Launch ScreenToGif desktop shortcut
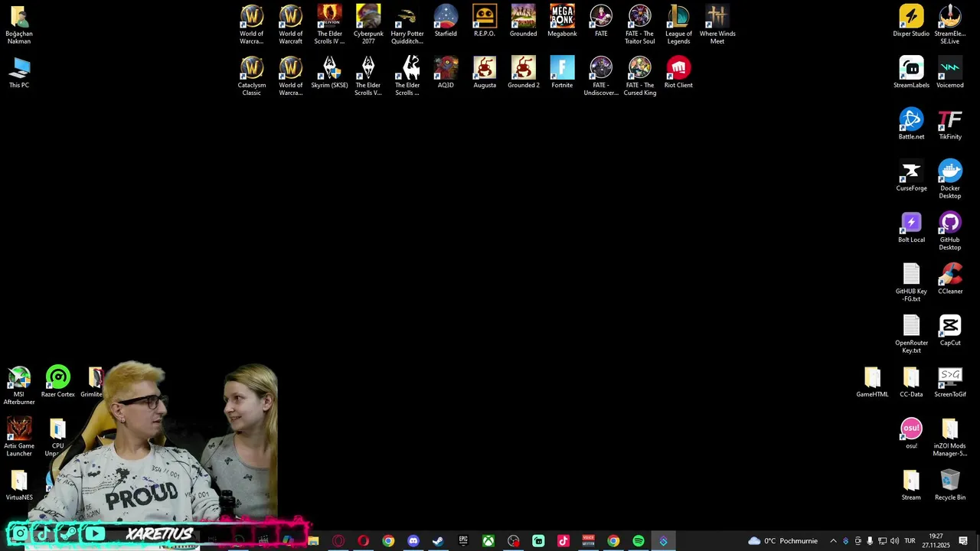 click(x=950, y=381)
